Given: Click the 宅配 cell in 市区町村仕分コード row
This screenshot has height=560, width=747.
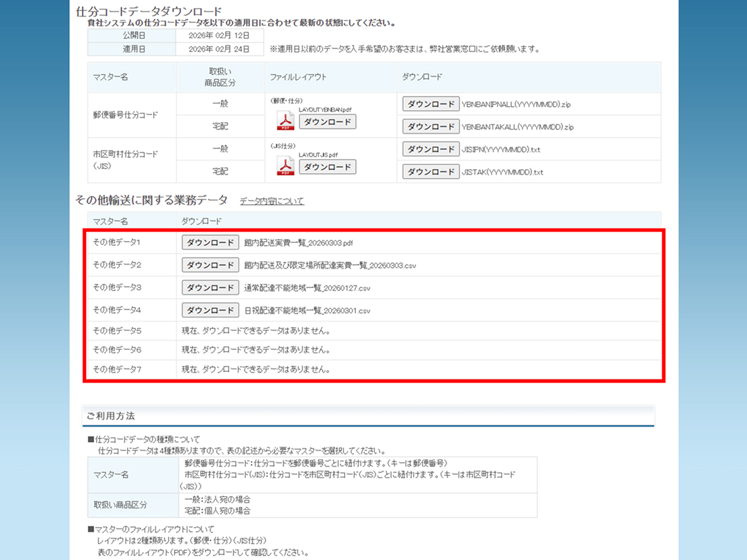Looking at the screenshot, I should [x=220, y=171].
